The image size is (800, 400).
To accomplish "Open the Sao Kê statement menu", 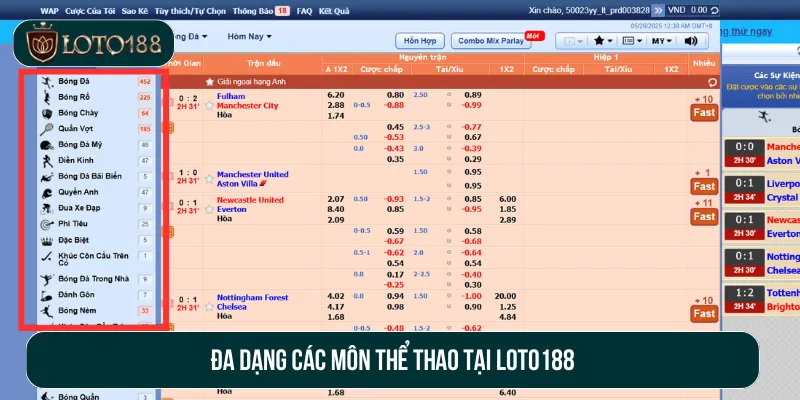I will (135, 11).
